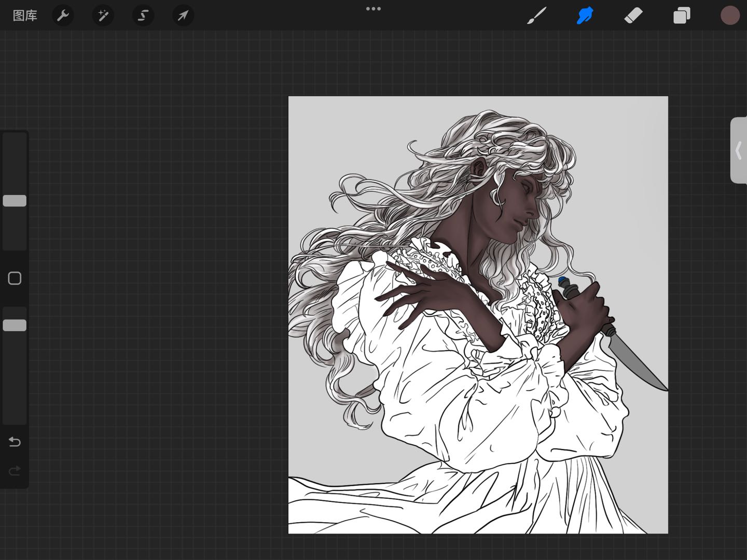Open the Adjustments magic wand menu
This screenshot has height=560, width=747.
pyautogui.click(x=103, y=16)
